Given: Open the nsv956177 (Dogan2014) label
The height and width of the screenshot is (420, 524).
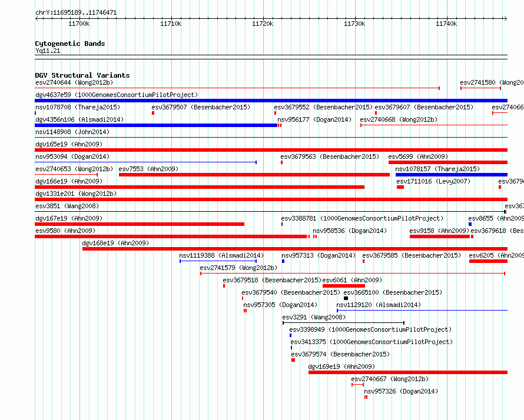Looking at the screenshot, I should coord(314,119).
